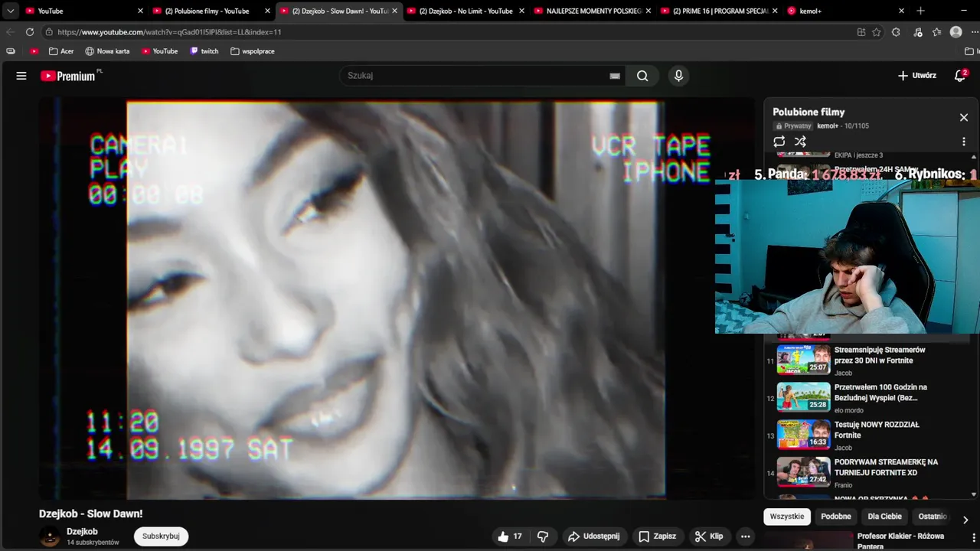Close the Polubione filmy playlist panel

coord(964,117)
